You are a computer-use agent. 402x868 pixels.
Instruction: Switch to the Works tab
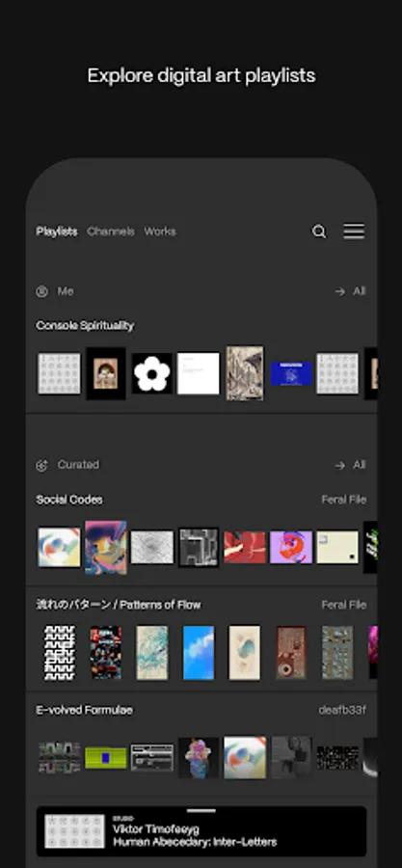[x=160, y=231]
